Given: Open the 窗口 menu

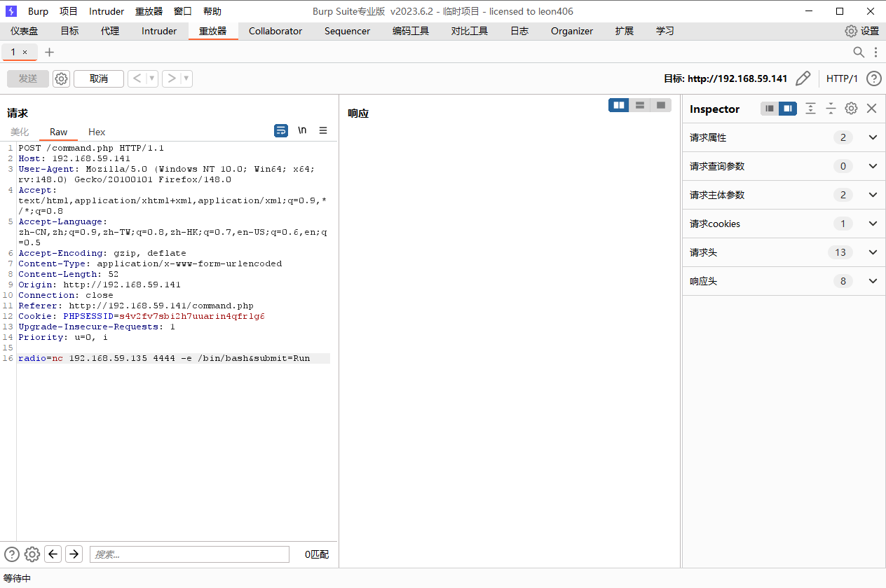Looking at the screenshot, I should [x=183, y=11].
